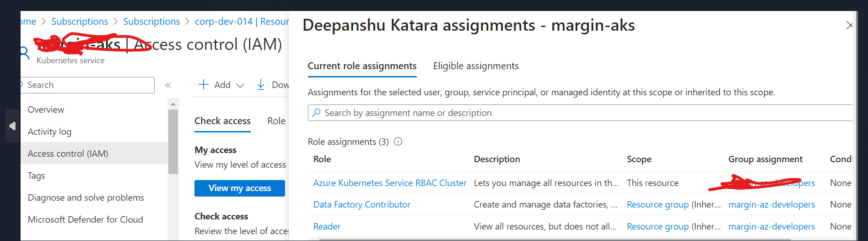Click 'This resource' scope cell
This screenshot has height=241, width=868.
coord(652,183)
